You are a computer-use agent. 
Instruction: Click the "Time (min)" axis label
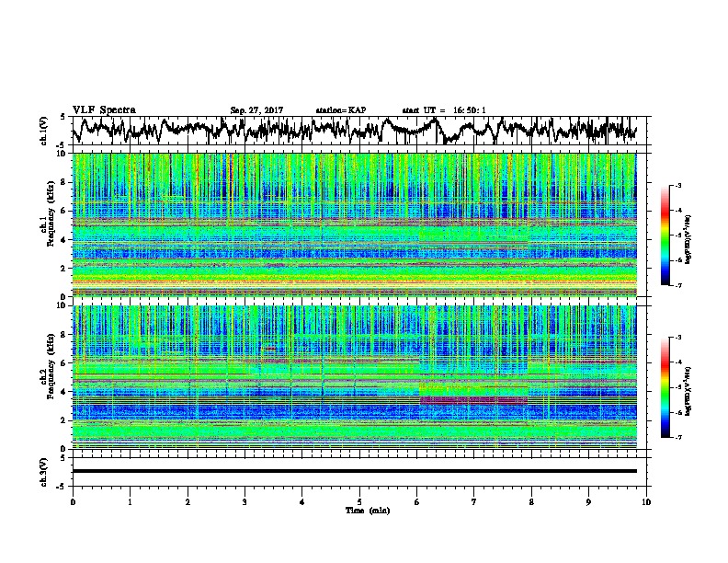(x=368, y=511)
